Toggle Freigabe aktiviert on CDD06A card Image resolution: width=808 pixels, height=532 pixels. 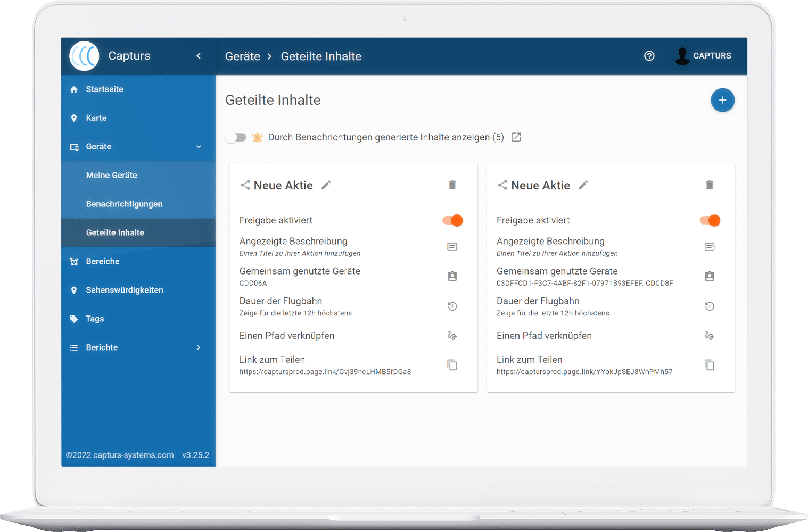click(x=453, y=220)
